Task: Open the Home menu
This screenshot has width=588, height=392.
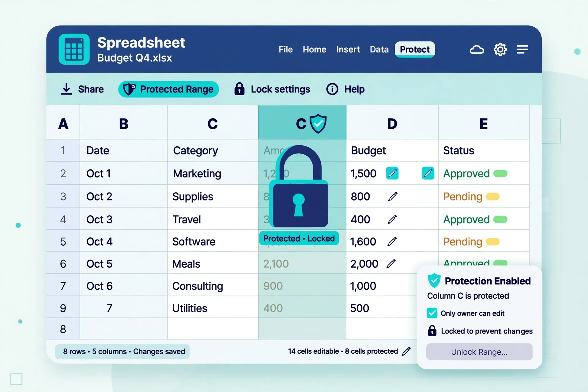Action: (315, 49)
